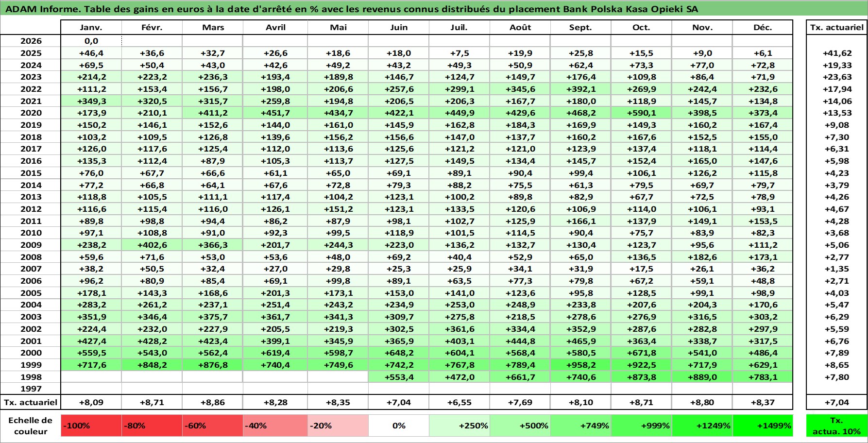The width and height of the screenshot is (868, 443).
Task: Click the Sept. column header
Action: 581,27
